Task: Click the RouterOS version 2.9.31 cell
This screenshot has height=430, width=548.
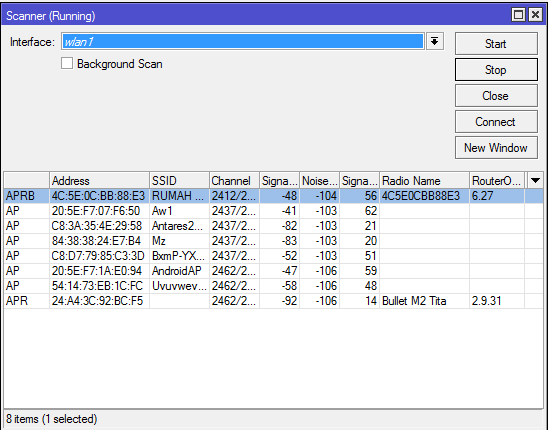Action: [x=497, y=301]
